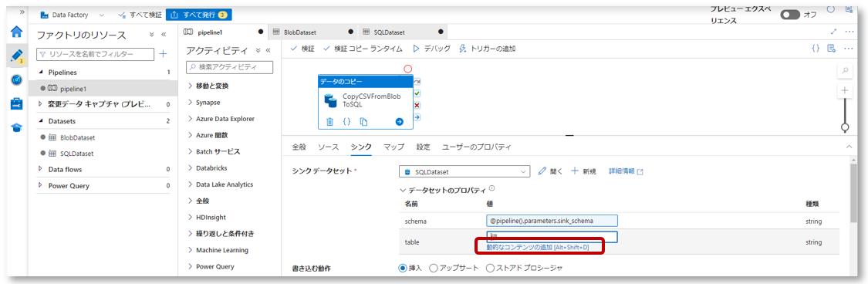Collapse データセットのプロパティ section
The height and width of the screenshot is (284, 868).
[403, 190]
